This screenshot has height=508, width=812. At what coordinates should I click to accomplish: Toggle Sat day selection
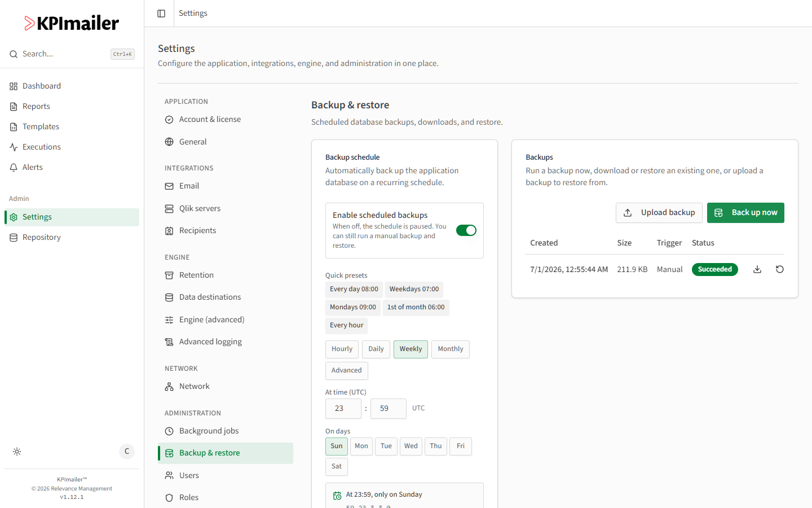(x=337, y=467)
